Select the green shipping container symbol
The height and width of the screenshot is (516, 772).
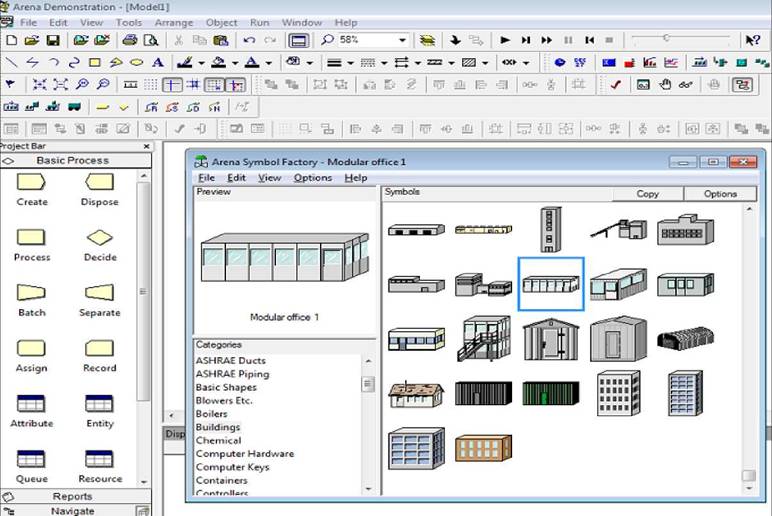coord(550,393)
